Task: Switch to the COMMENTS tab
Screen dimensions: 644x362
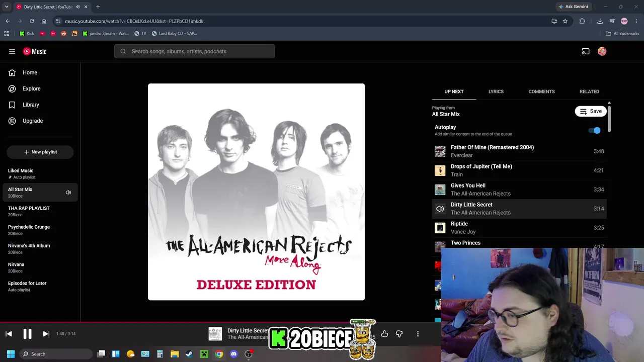Action: (541, 92)
